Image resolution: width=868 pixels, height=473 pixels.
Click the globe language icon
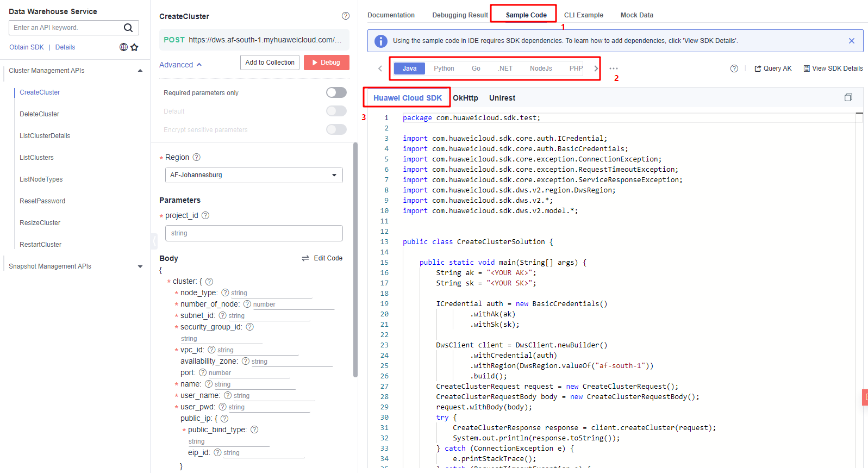124,47
